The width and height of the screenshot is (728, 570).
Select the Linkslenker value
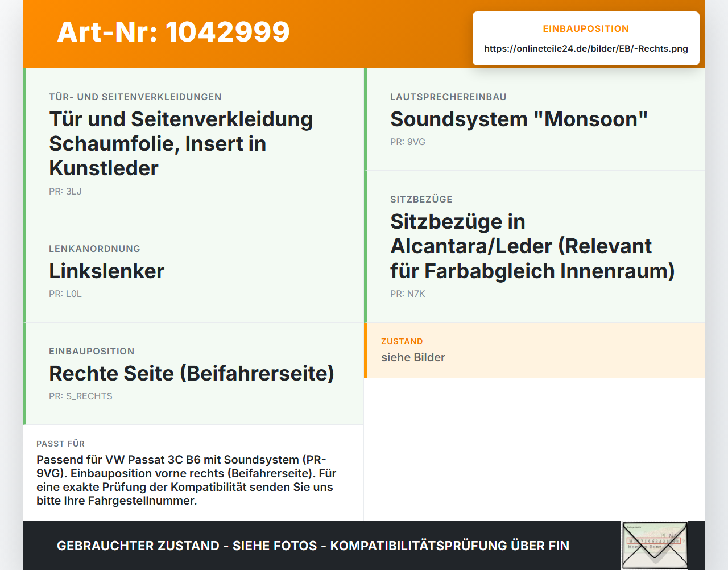(x=107, y=271)
